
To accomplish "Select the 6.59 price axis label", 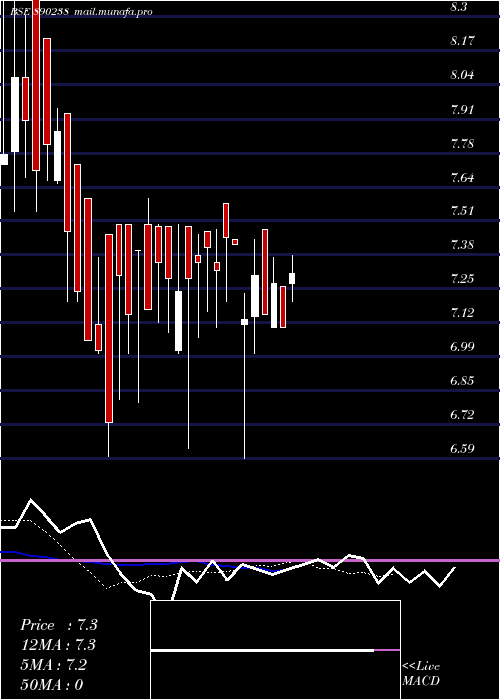I will click(x=462, y=449).
